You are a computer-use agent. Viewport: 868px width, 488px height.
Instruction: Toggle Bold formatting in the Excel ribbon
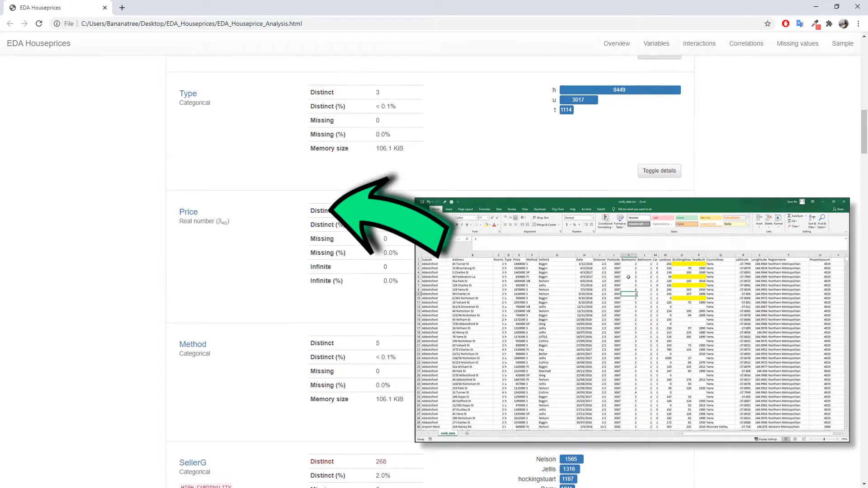pyautogui.click(x=458, y=224)
